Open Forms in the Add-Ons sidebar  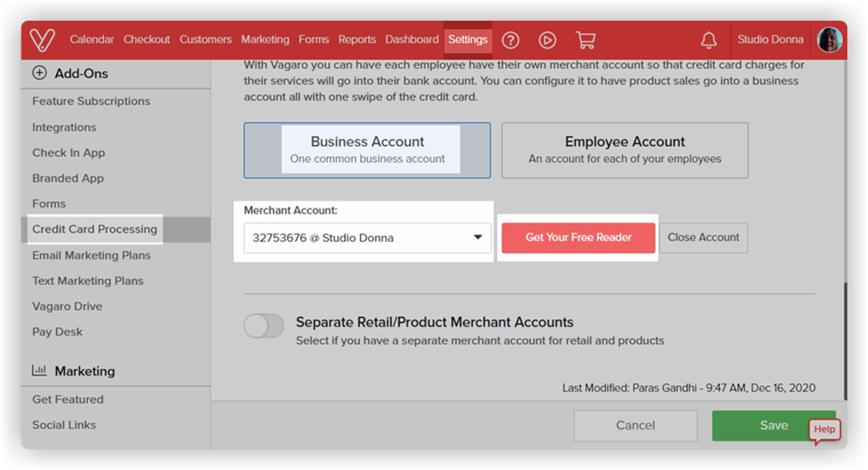point(49,204)
